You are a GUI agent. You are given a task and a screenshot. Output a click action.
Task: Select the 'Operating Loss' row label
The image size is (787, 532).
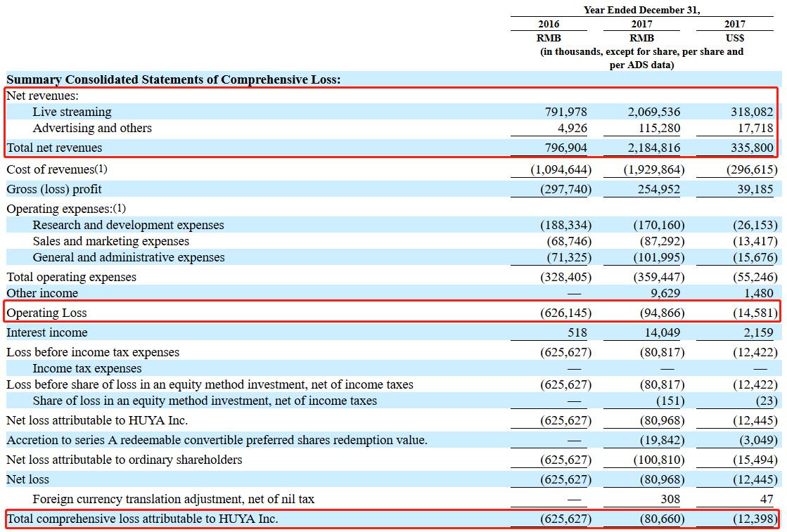[46, 313]
